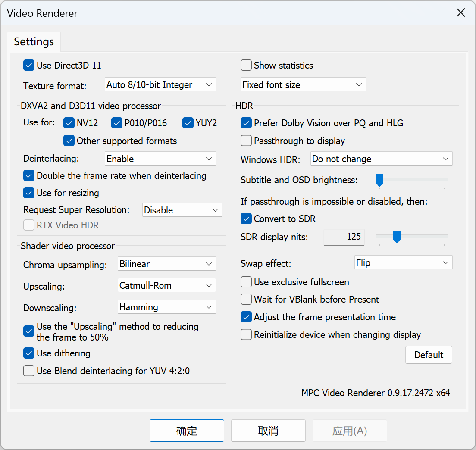Viewport: 476px width, 450px height.
Task: Uncheck Use Direct3D 11 checkbox
Action: [29, 66]
